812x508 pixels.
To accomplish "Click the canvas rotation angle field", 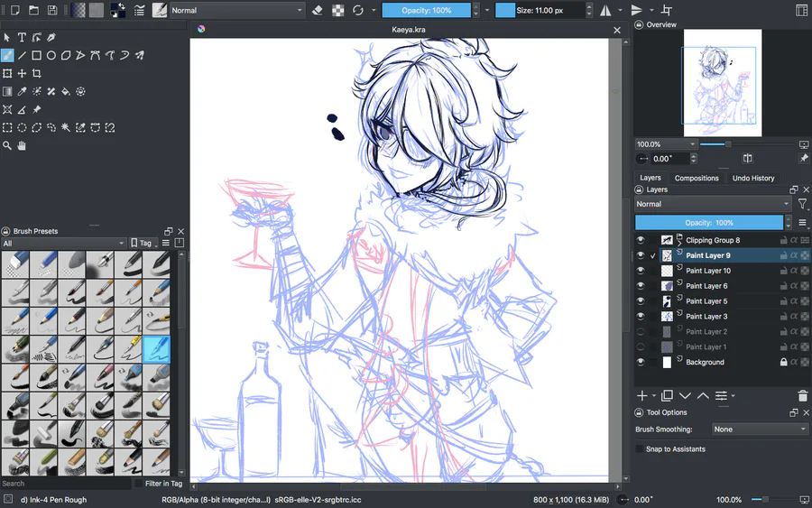I will click(669, 159).
